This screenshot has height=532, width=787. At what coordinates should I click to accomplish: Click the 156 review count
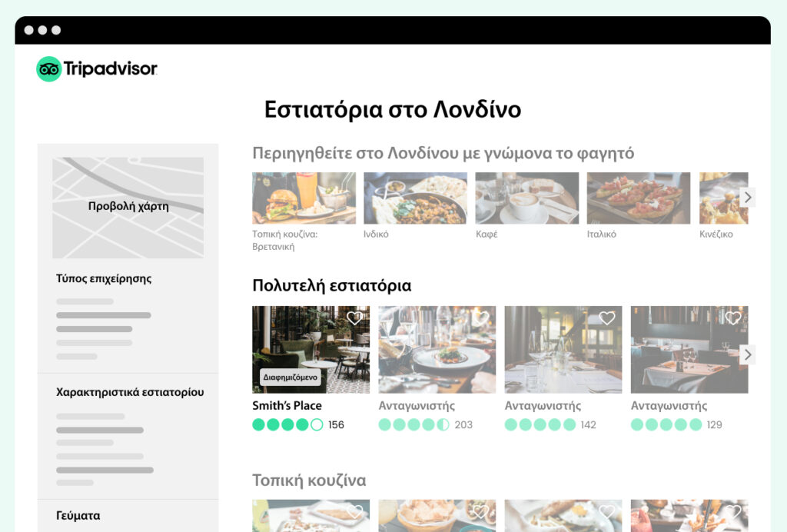pyautogui.click(x=337, y=425)
